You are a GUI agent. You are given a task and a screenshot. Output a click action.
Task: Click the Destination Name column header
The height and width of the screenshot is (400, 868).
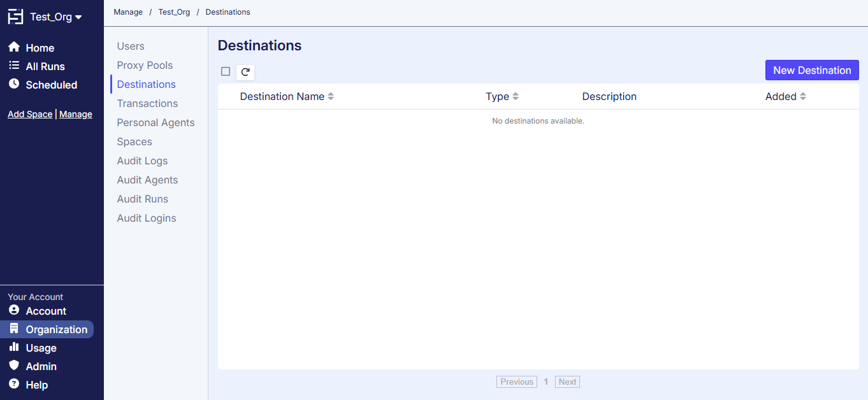coord(282,97)
